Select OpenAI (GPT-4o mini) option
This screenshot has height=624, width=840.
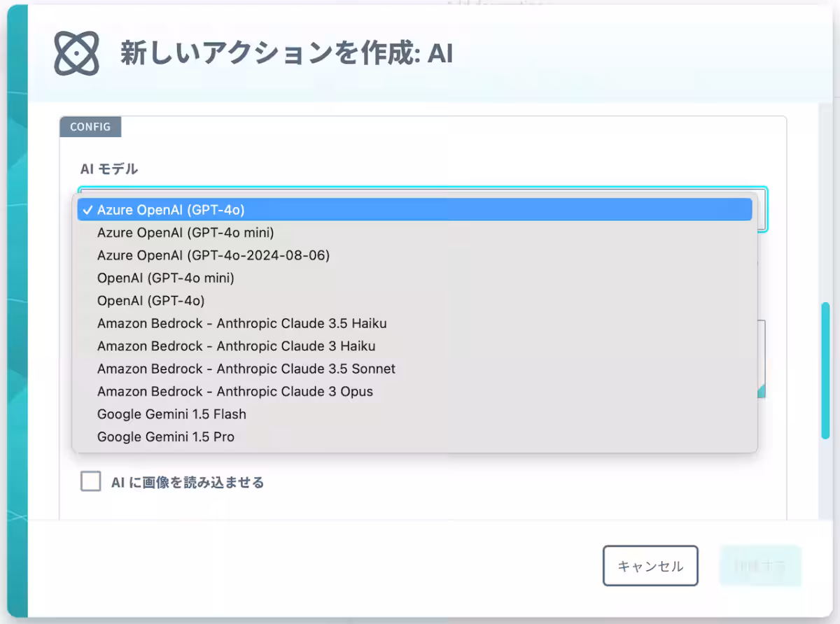pyautogui.click(x=166, y=278)
